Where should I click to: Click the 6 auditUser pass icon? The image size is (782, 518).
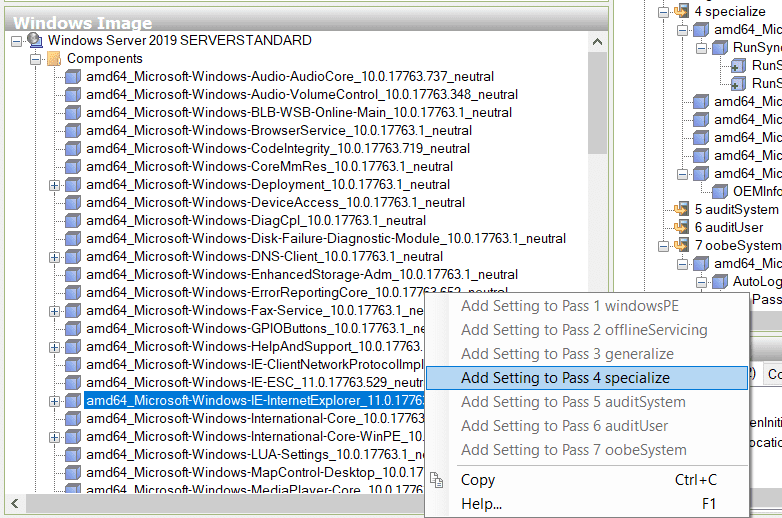click(682, 227)
